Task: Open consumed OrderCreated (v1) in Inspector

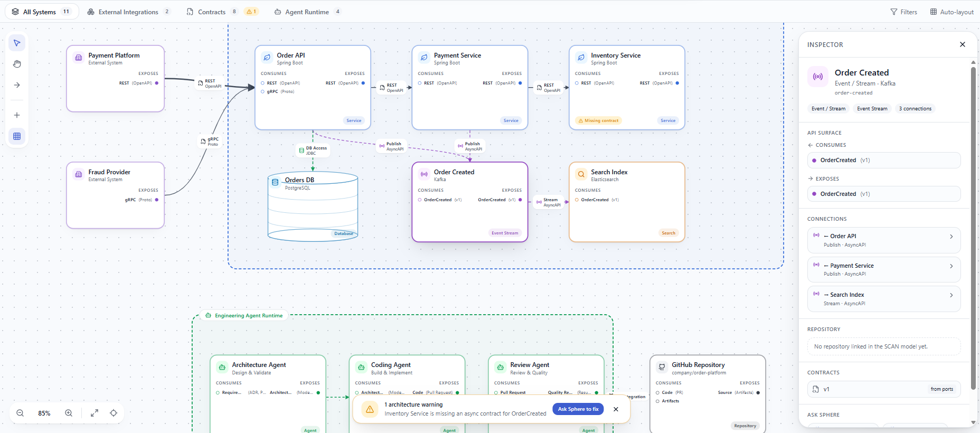Action: click(884, 161)
